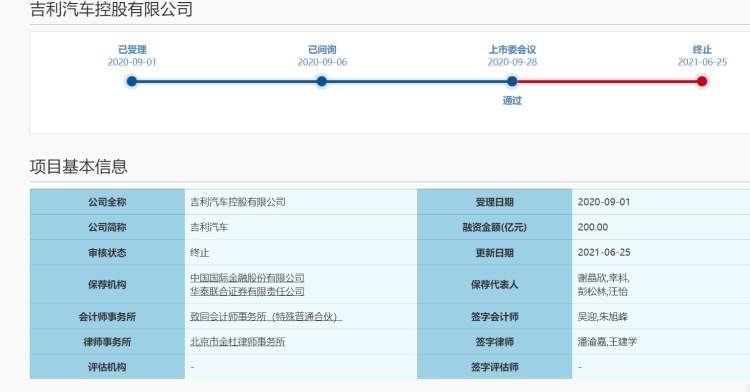Click the 受理日期 header cell
750x392 pixels.
coord(494,202)
